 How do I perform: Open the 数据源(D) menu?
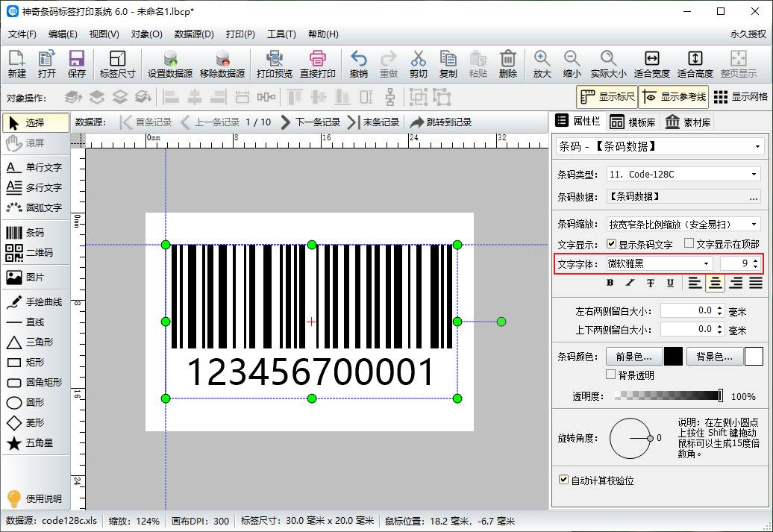[194, 34]
